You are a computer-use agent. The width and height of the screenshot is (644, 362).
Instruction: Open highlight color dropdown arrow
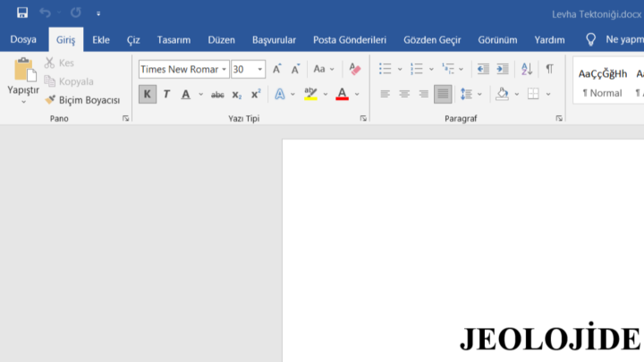(x=326, y=95)
